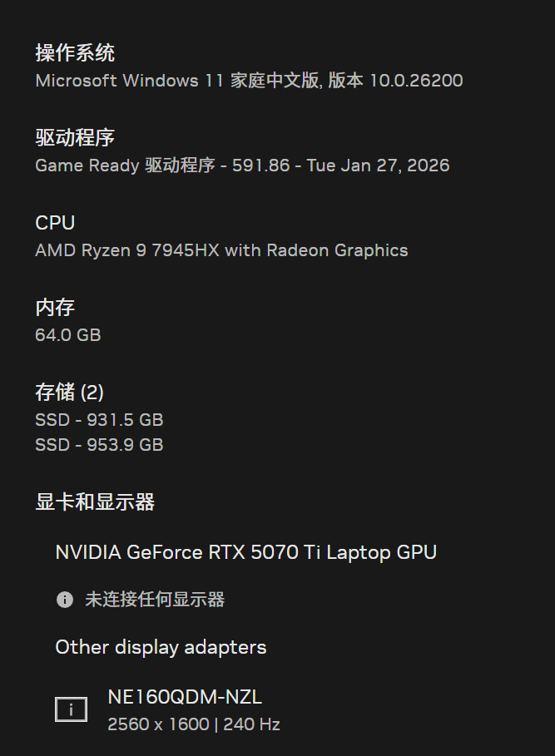This screenshot has width=555, height=756.
Task: Click the Game Ready 驱动程序 591.86 entry
Action: coord(162,166)
